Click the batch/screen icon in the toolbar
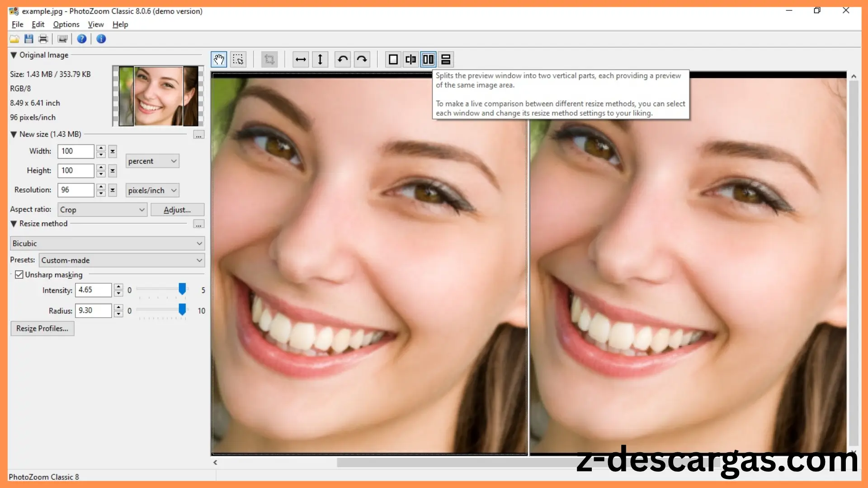 tap(62, 39)
